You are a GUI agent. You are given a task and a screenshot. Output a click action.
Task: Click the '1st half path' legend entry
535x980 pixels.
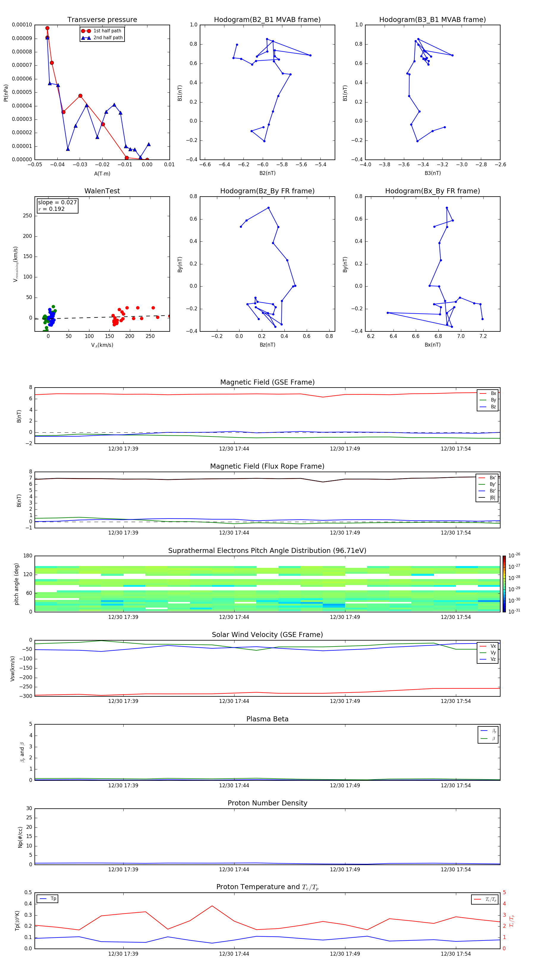[x=101, y=31]
